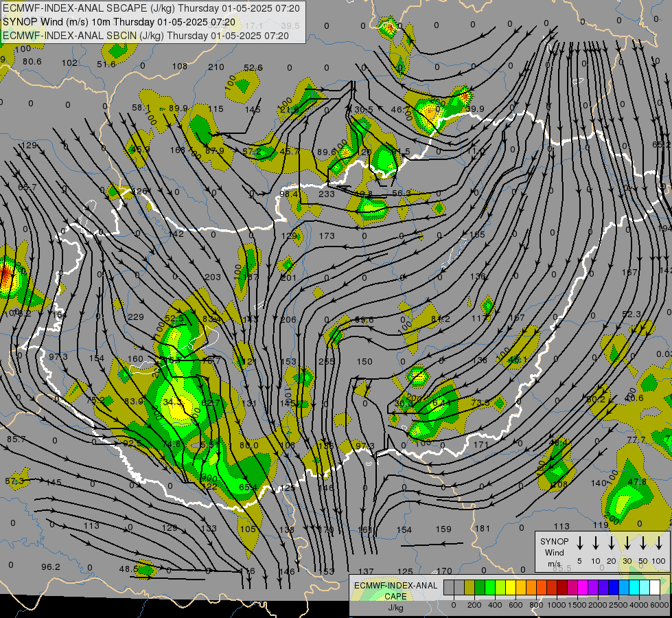The width and height of the screenshot is (672, 618).
Task: Click the 'J/kg' unit label in legend
Action: (395, 608)
